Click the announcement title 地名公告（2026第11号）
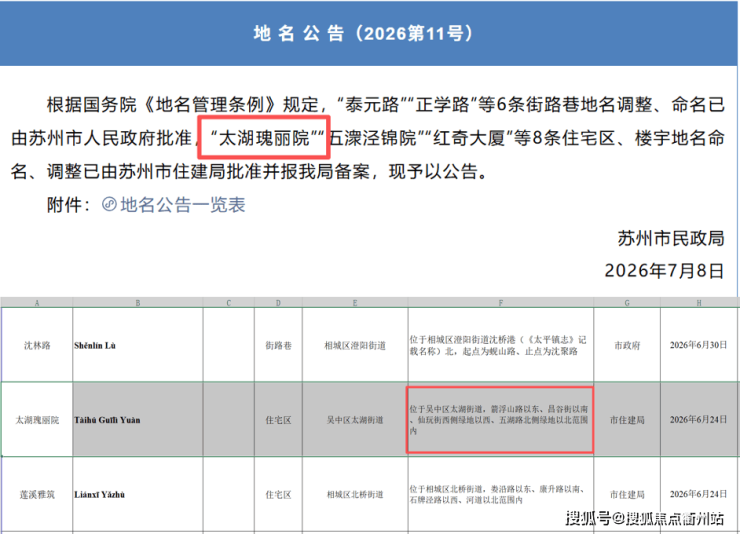Screen dimensions: 740x534 [363, 33]
